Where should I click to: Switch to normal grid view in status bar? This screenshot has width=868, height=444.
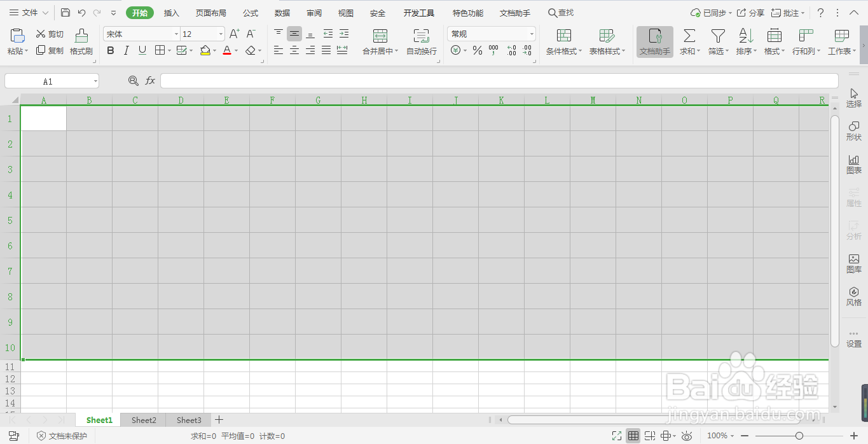(x=633, y=436)
